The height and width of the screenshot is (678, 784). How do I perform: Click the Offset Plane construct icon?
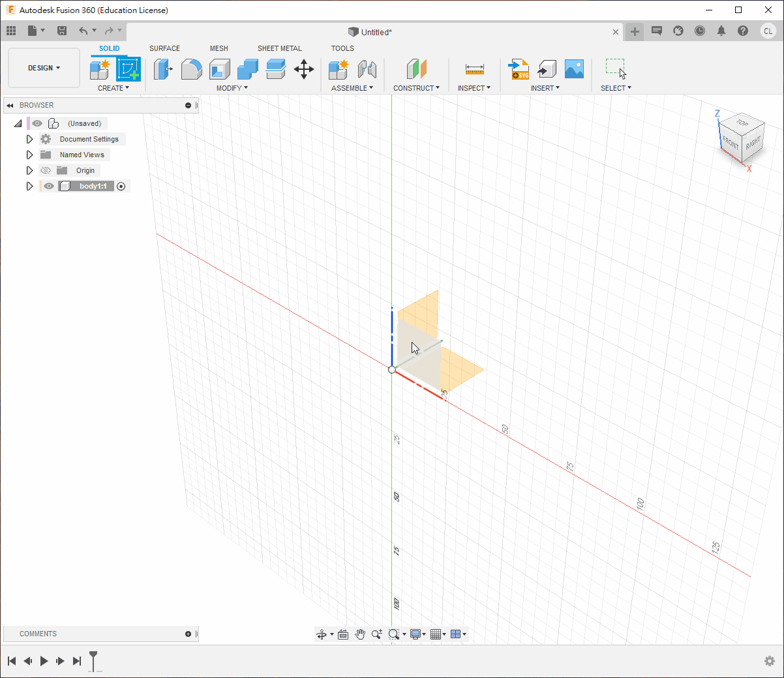click(x=416, y=69)
